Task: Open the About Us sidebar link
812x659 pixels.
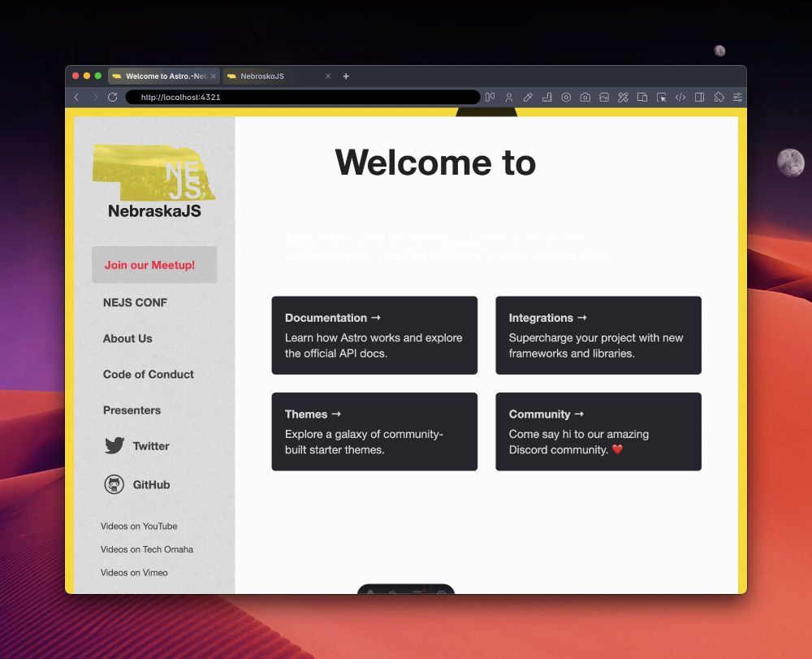Action: [127, 338]
